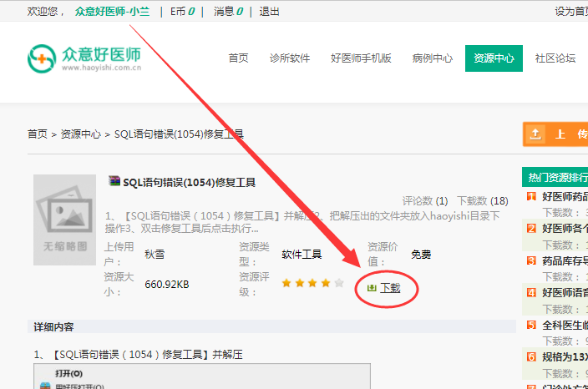Open 病例中心 navigation item
The height and width of the screenshot is (389, 588).
pyautogui.click(x=433, y=58)
